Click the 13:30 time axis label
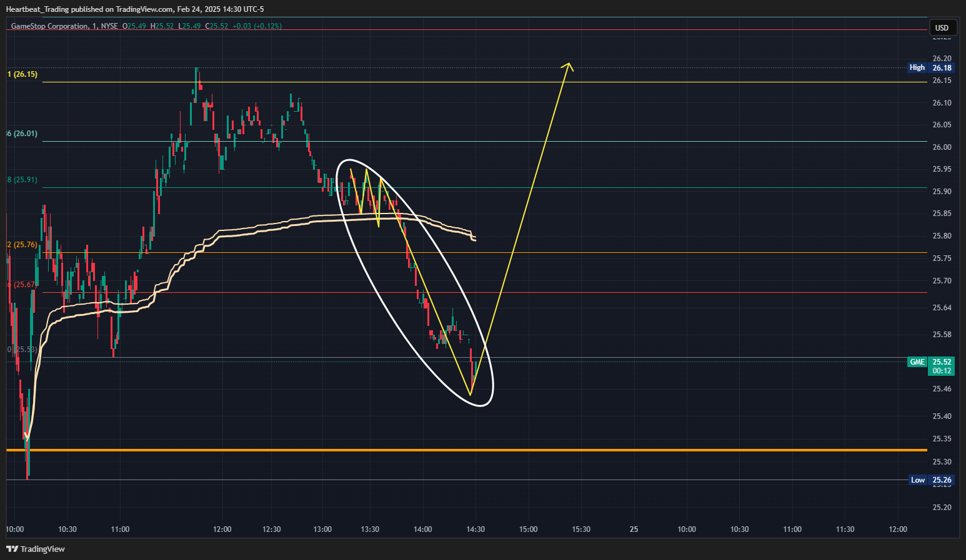966x560 pixels. pyautogui.click(x=370, y=529)
